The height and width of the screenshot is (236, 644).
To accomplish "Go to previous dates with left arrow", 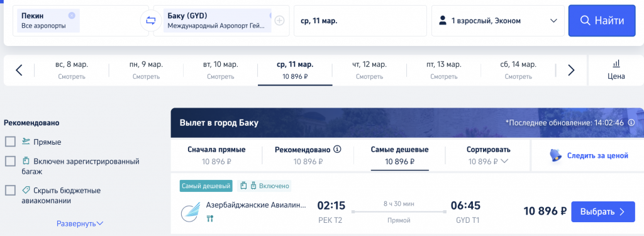I will tap(19, 70).
